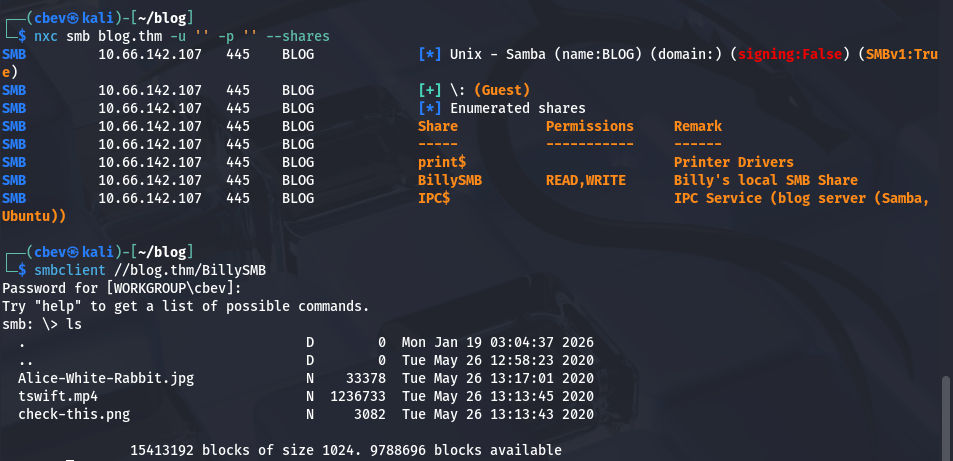Screen dimensions: 953x461
Task: Click the Alice-White-Rabbit.jpg filename
Action: pos(105,378)
